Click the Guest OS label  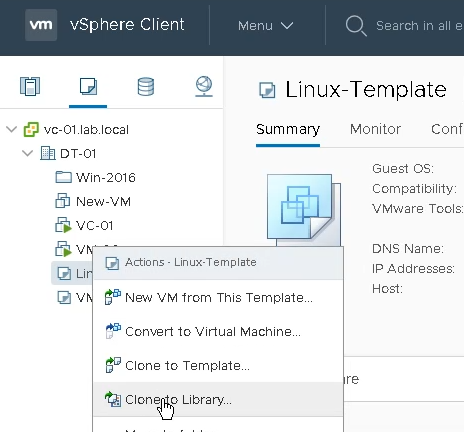click(x=403, y=169)
